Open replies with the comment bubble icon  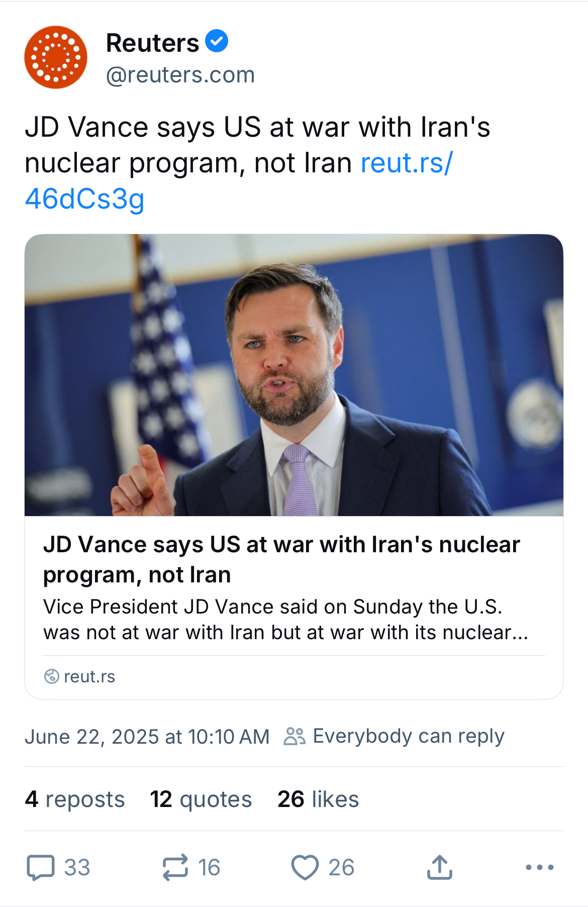41,867
